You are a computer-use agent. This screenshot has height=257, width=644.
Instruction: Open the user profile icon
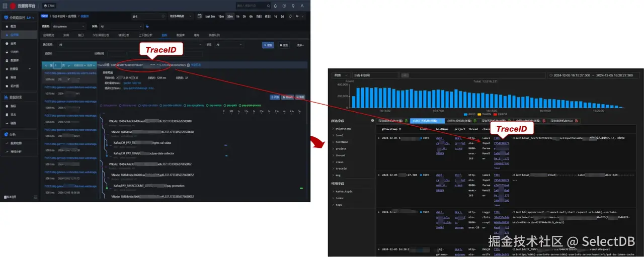click(302, 6)
